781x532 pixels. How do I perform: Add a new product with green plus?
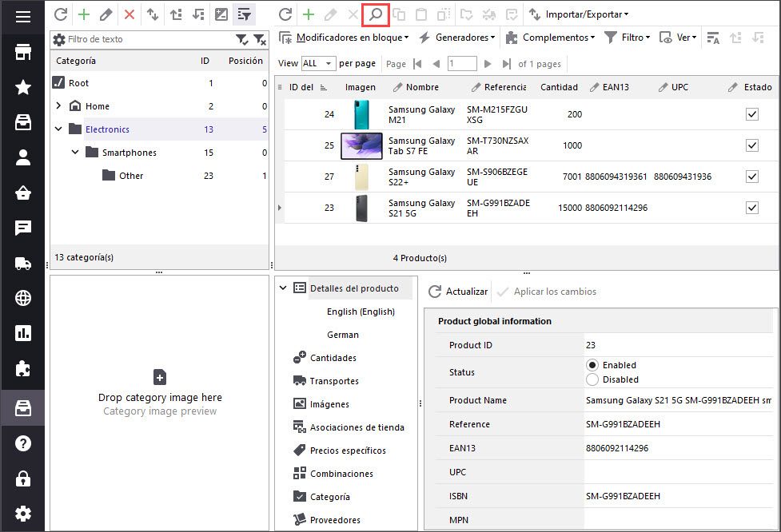309,14
